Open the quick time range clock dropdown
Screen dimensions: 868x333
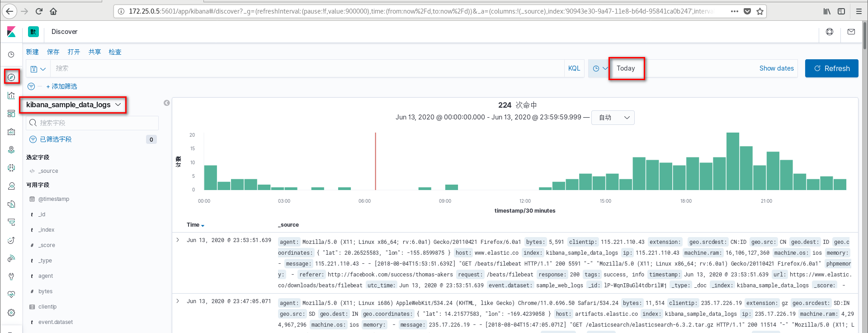tap(599, 68)
